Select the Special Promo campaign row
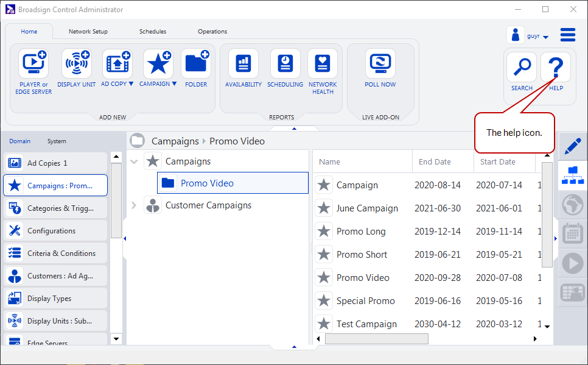The height and width of the screenshot is (365, 588). [427, 301]
